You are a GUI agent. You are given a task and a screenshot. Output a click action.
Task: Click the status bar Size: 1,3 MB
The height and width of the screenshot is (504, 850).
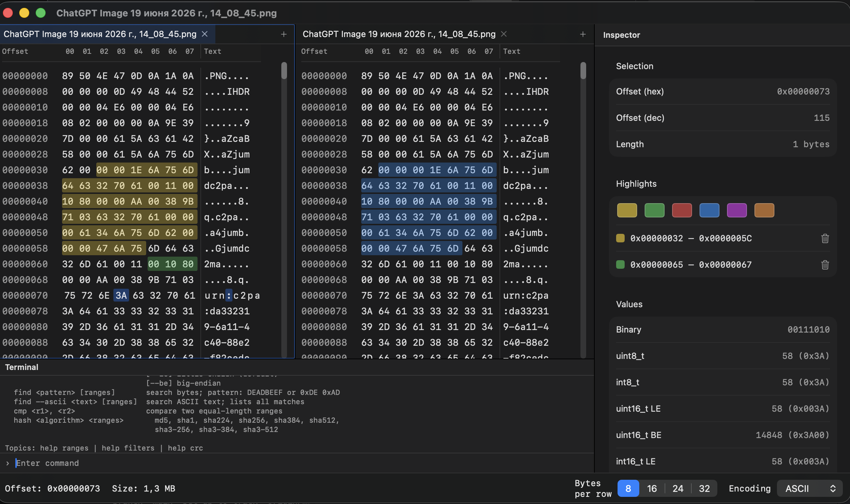(x=144, y=488)
